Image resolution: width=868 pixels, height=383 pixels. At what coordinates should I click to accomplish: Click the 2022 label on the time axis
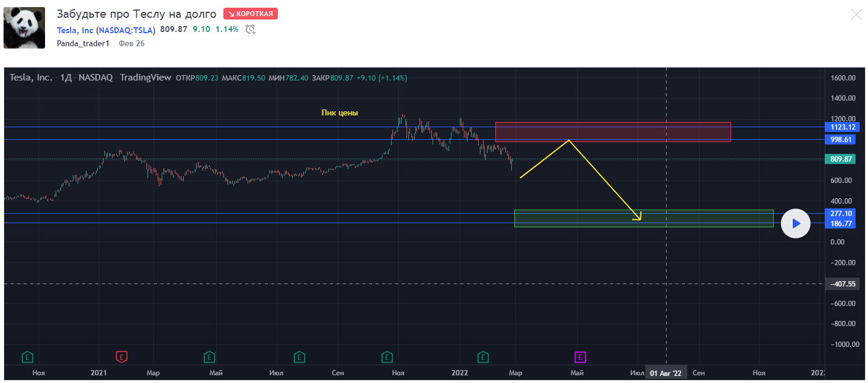click(460, 373)
